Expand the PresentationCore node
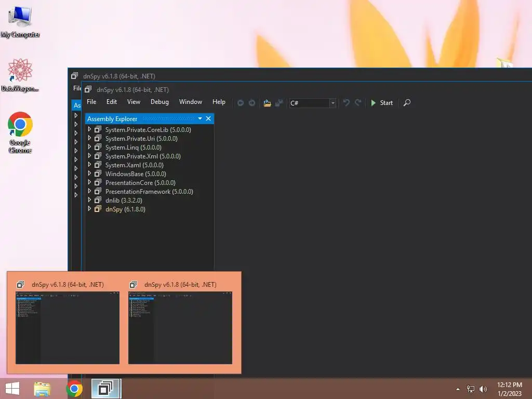 (89, 182)
